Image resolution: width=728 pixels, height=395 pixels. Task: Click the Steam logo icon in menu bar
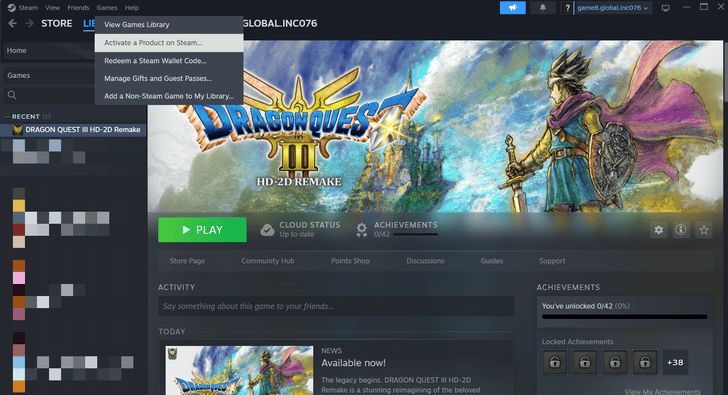pyautogui.click(x=12, y=7)
